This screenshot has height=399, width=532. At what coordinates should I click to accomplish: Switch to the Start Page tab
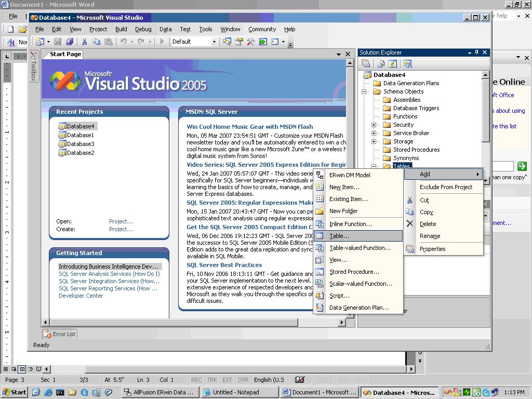coord(65,54)
